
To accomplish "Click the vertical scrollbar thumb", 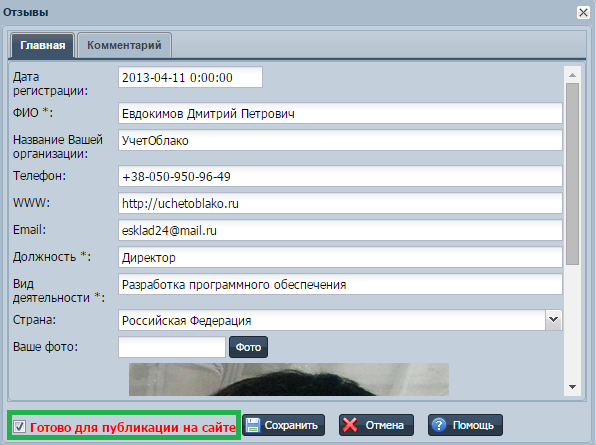I will (x=572, y=174).
